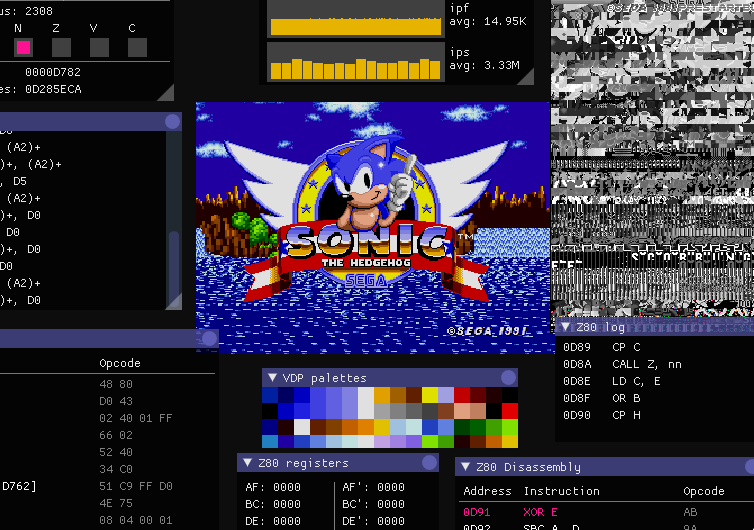The width and height of the screenshot is (754, 530).
Task: Pick the peach swatch in the second palette row
Action: [462, 411]
